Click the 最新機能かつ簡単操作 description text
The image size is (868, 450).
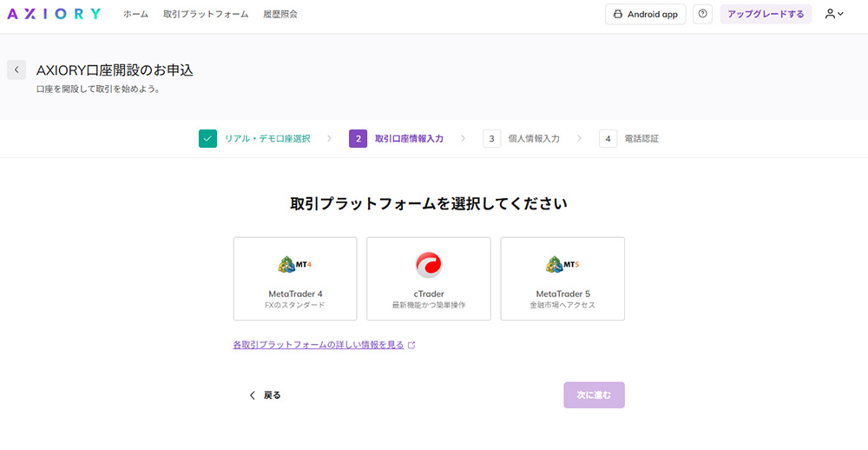(429, 306)
